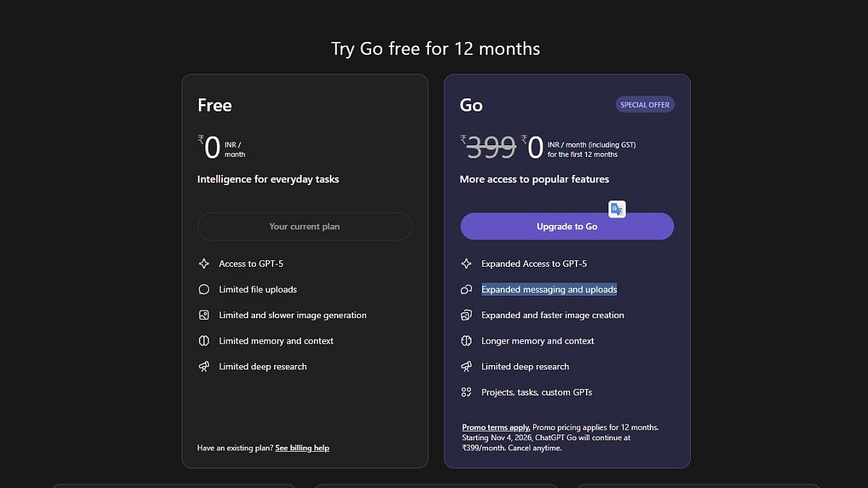This screenshot has width=868, height=488.
Task: Click the Limited file uploads icon
Action: 205,289
